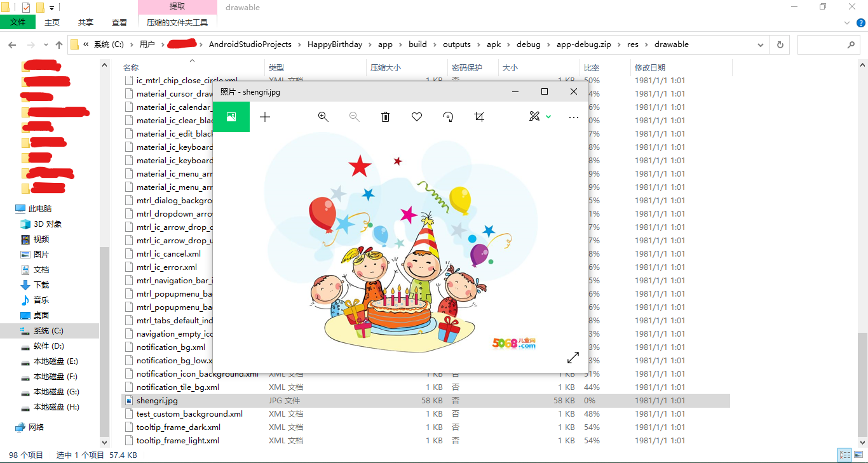Sort by 名称 column header
The width and height of the screenshot is (868, 463).
(x=131, y=67)
